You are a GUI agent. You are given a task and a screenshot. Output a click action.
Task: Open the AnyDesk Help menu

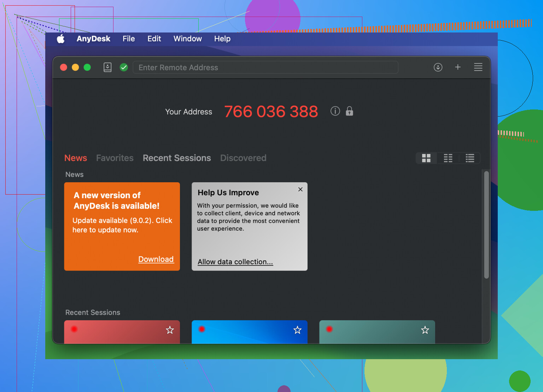(x=222, y=39)
